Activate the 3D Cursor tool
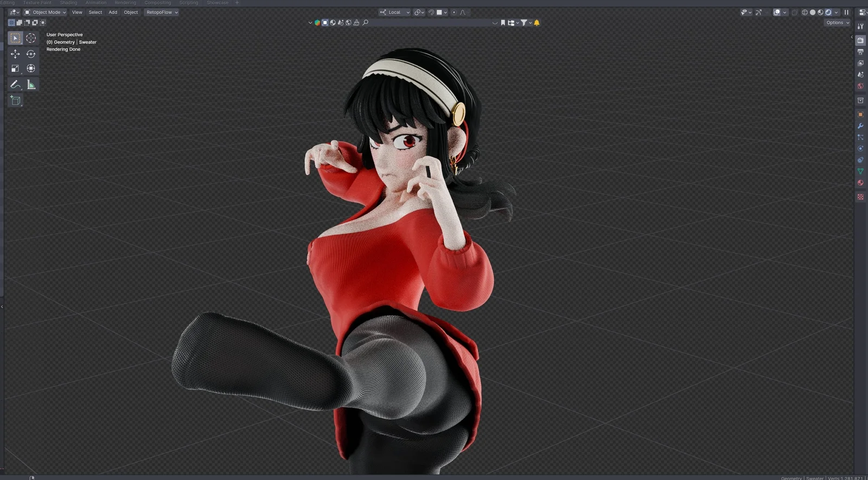The height and width of the screenshot is (480, 868). [x=31, y=38]
